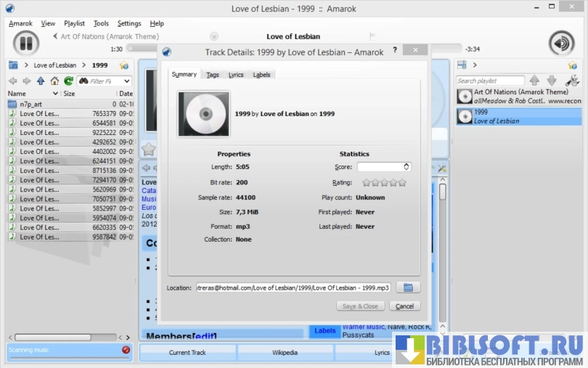Click the volume speaker icon
The width and height of the screenshot is (588, 368).
(561, 43)
